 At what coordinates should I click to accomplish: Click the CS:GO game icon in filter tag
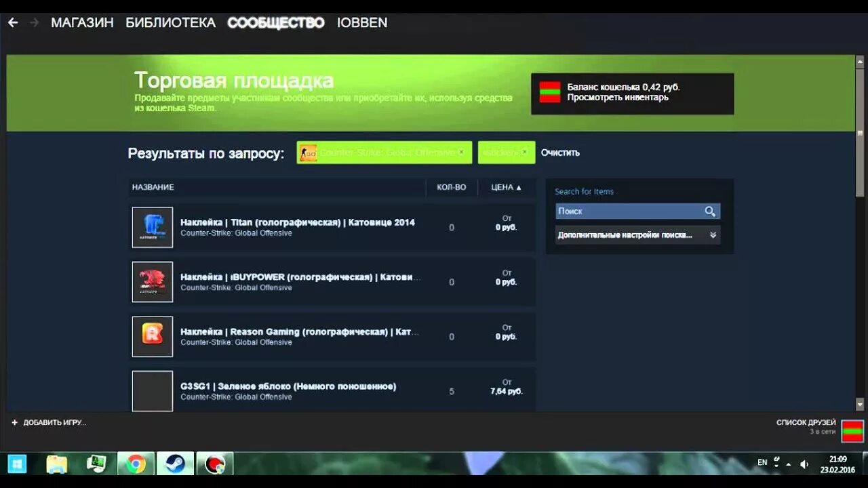(308, 152)
